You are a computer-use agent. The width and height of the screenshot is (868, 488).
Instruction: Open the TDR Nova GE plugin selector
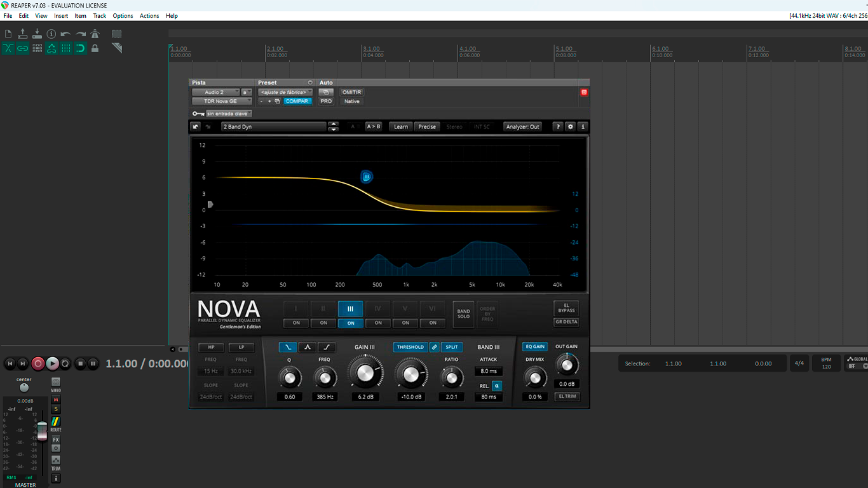click(222, 101)
